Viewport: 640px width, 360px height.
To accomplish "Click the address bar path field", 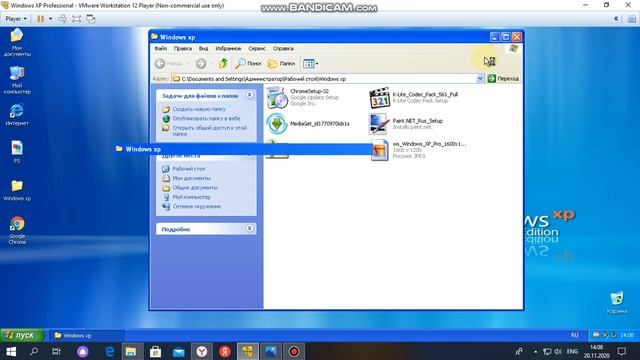I will pos(324,78).
